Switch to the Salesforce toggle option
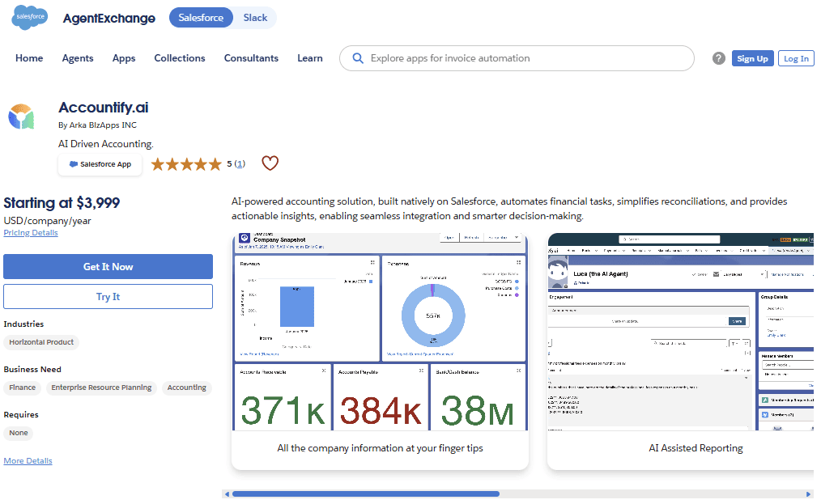This screenshot has height=504, width=821. [x=201, y=18]
